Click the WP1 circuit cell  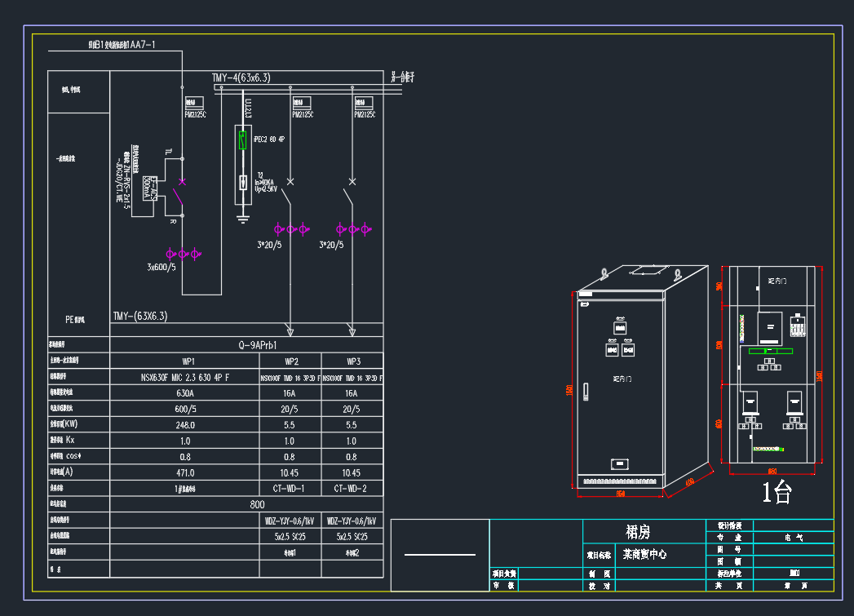tap(188, 361)
